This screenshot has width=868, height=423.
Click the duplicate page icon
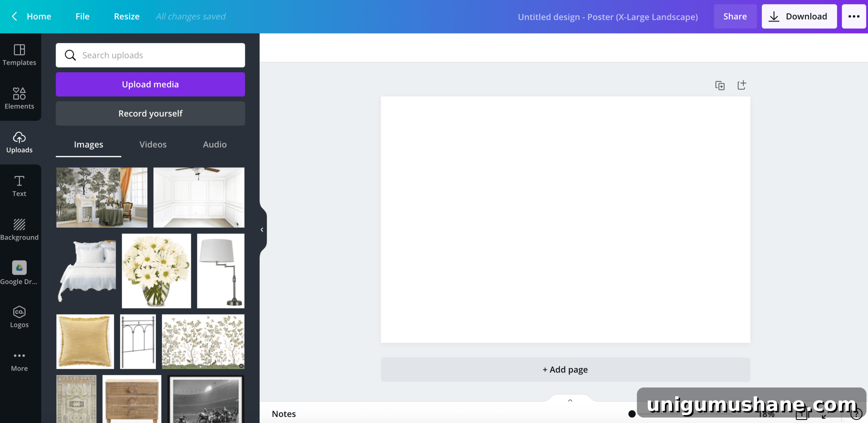[x=720, y=85]
